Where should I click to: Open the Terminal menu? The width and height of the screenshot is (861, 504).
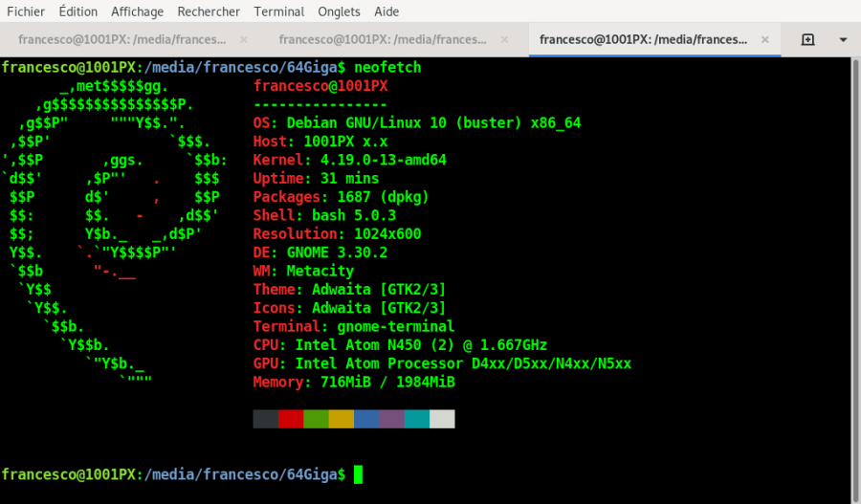pyautogui.click(x=278, y=11)
